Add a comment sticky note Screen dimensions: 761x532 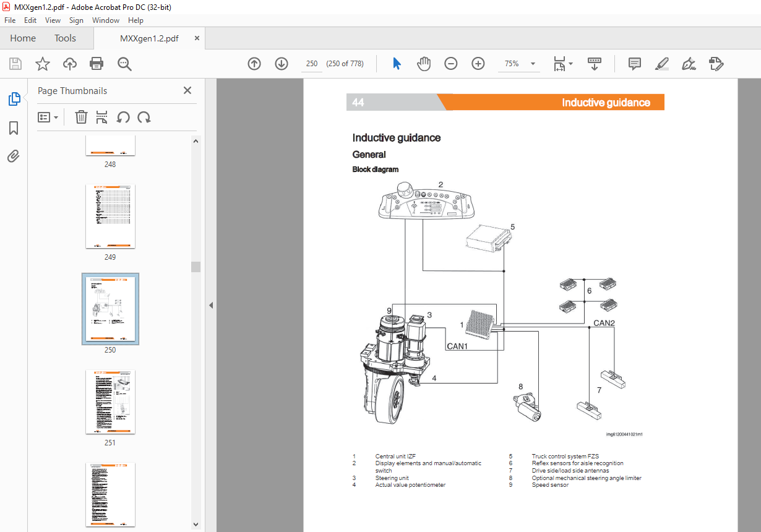click(634, 64)
